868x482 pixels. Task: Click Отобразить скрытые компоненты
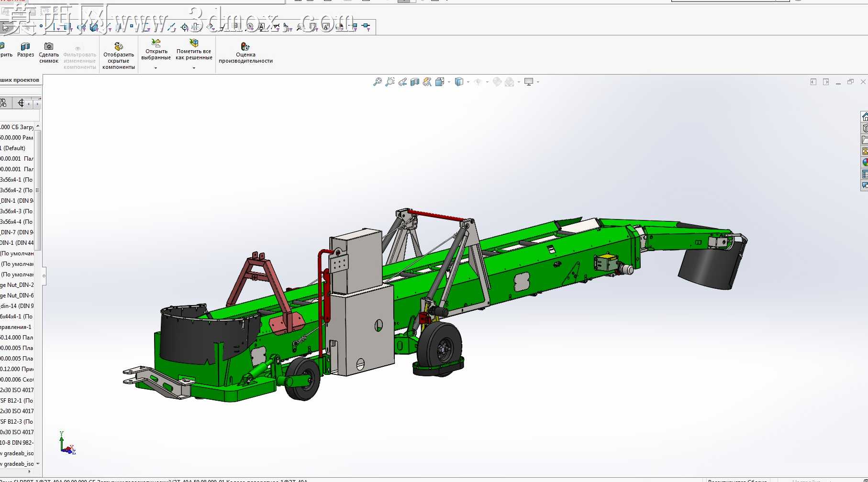coord(119,56)
